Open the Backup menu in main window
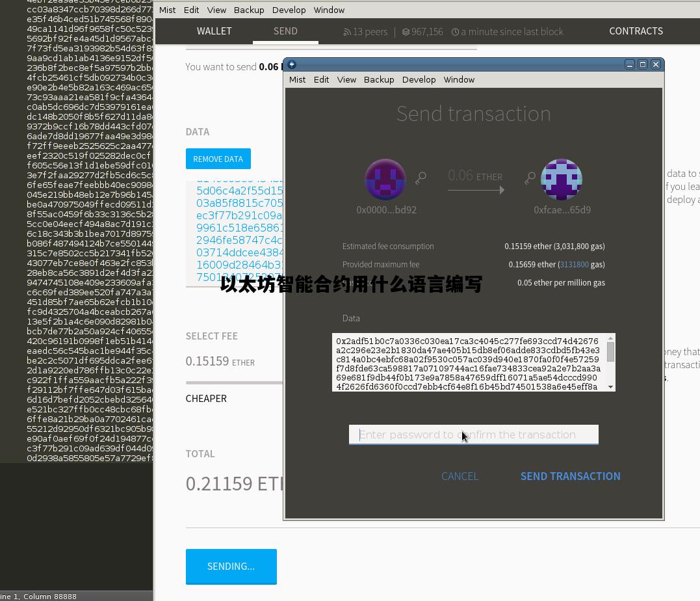 (x=249, y=10)
